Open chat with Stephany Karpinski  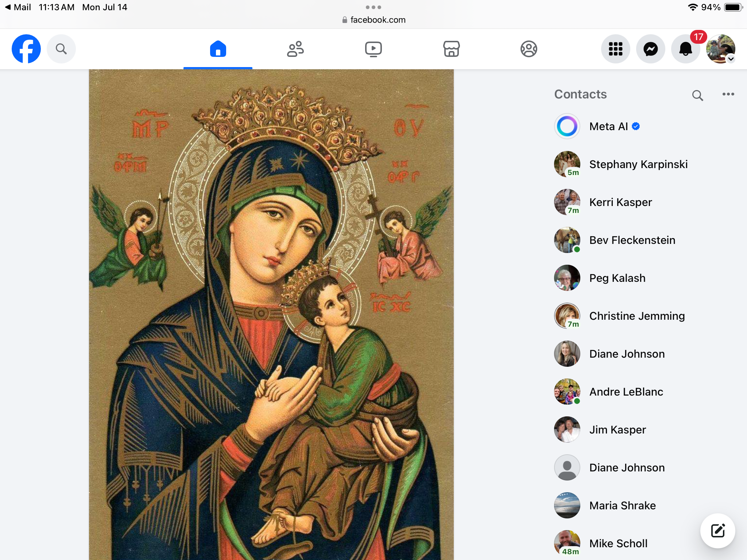(x=644, y=164)
